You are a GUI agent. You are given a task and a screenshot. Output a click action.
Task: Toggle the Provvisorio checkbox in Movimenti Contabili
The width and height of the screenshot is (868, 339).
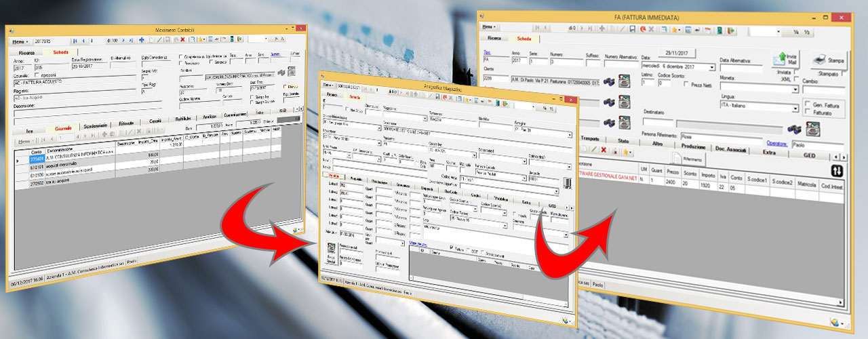point(181,62)
